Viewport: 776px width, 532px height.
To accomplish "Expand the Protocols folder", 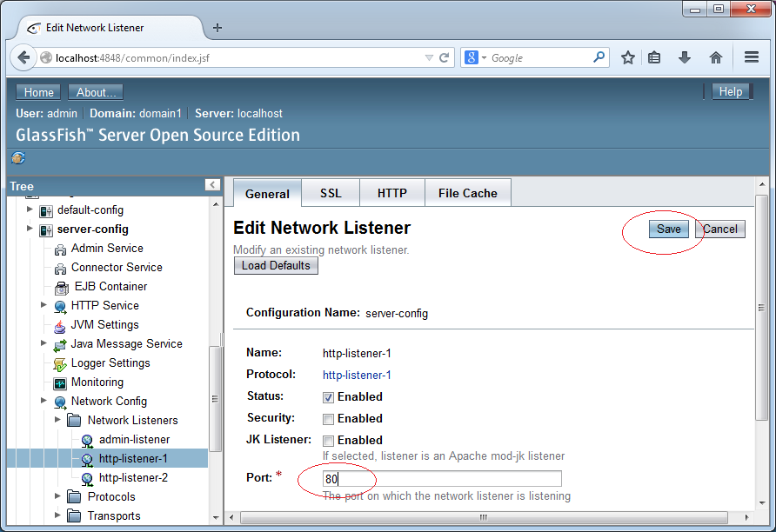I will (57, 495).
